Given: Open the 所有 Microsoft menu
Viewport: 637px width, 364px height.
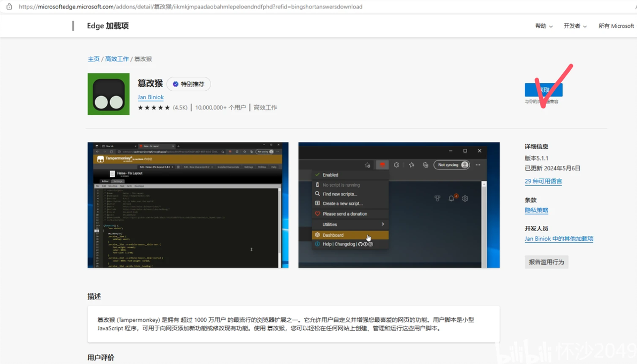Looking at the screenshot, I should coord(616,26).
